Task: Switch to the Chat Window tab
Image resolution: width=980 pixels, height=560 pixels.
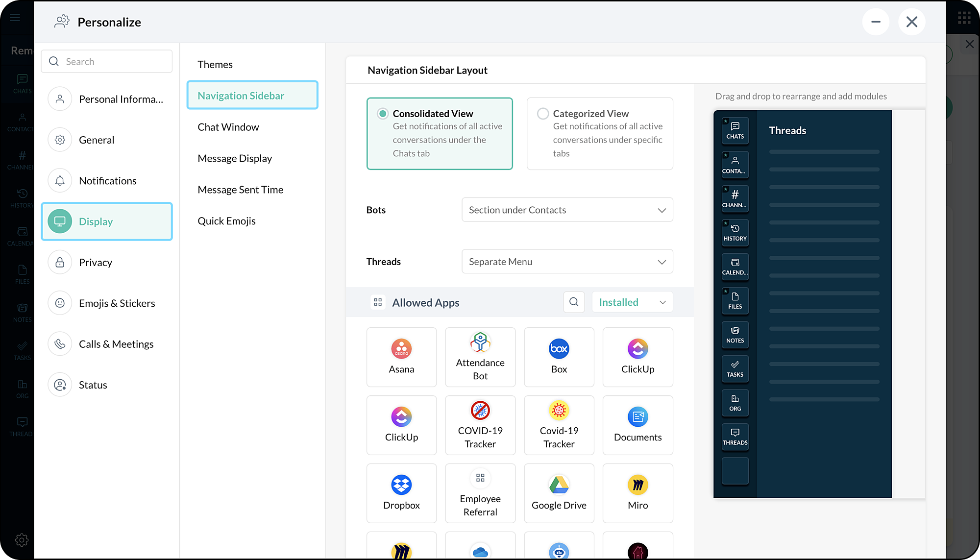Action: [x=228, y=127]
